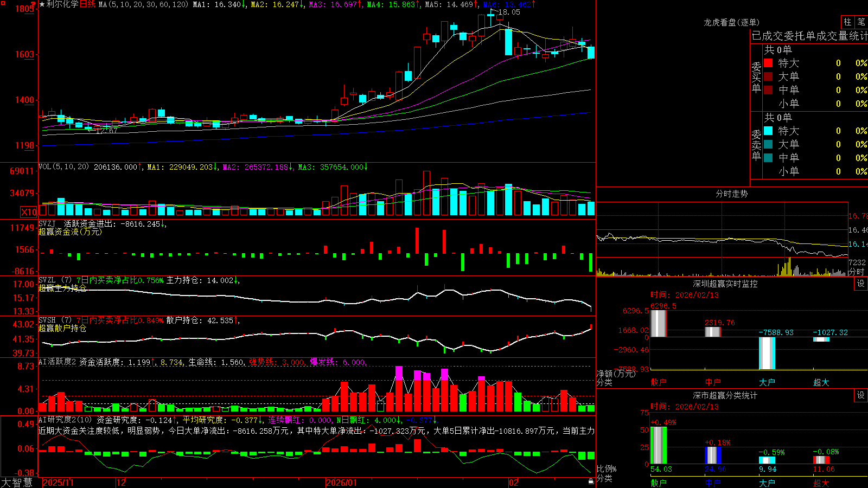Select the 2025/11 marker on the time axis

point(58,483)
